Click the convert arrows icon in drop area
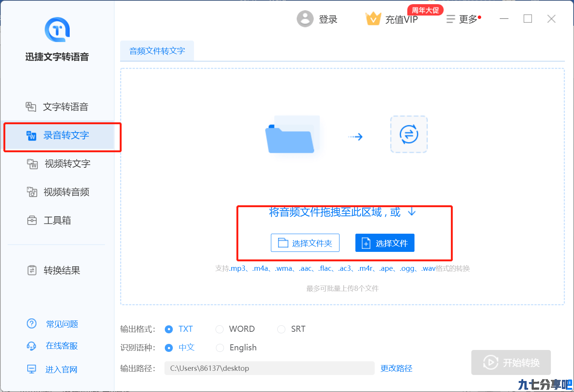 (409, 134)
